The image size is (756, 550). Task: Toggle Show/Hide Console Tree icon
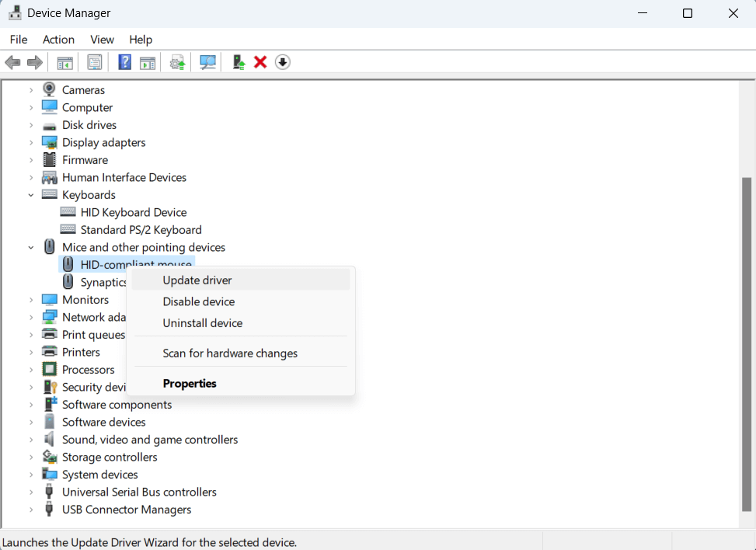pos(64,62)
